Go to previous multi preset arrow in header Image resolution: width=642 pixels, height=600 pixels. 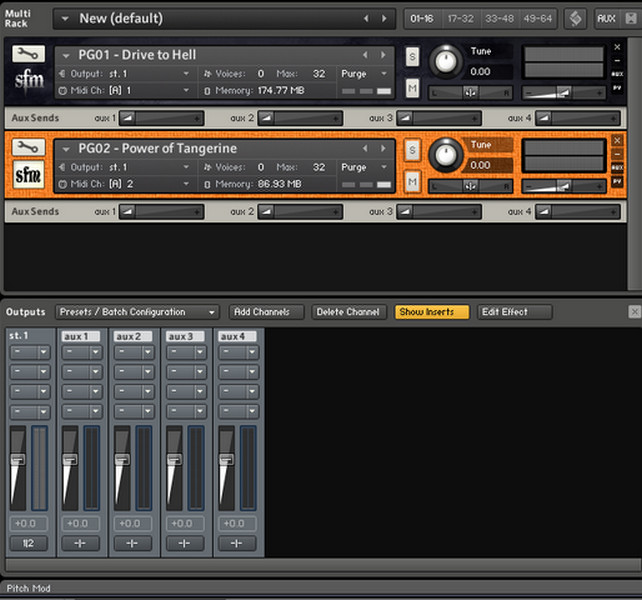(x=365, y=18)
